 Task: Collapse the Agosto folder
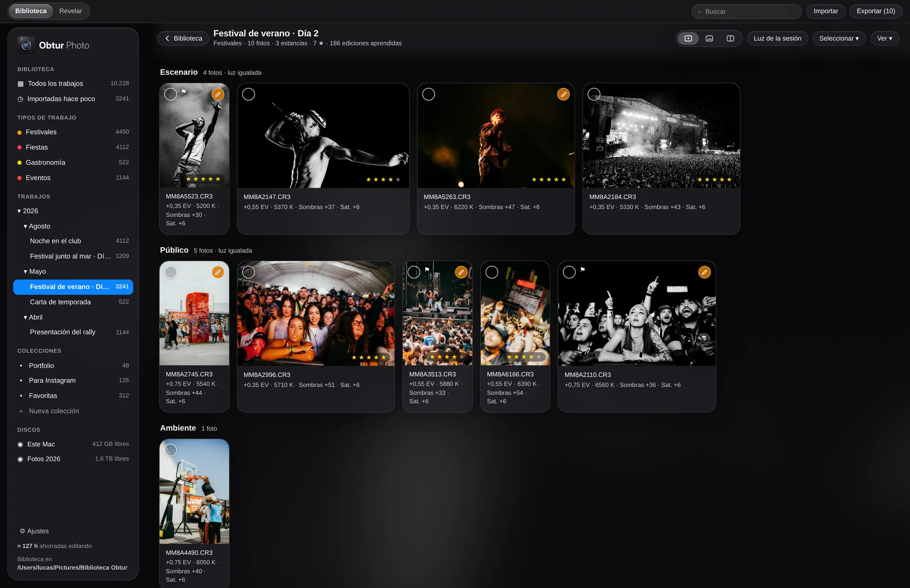(x=25, y=226)
